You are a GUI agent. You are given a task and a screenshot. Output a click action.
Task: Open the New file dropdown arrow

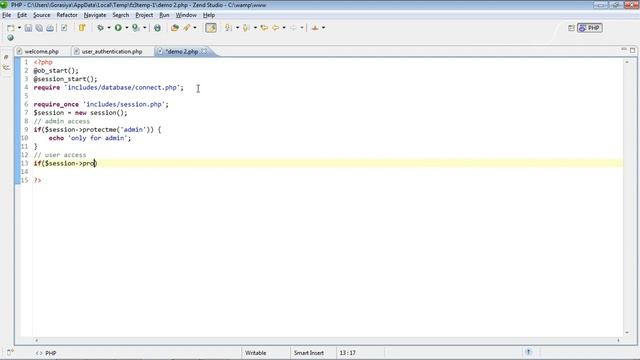19,28
